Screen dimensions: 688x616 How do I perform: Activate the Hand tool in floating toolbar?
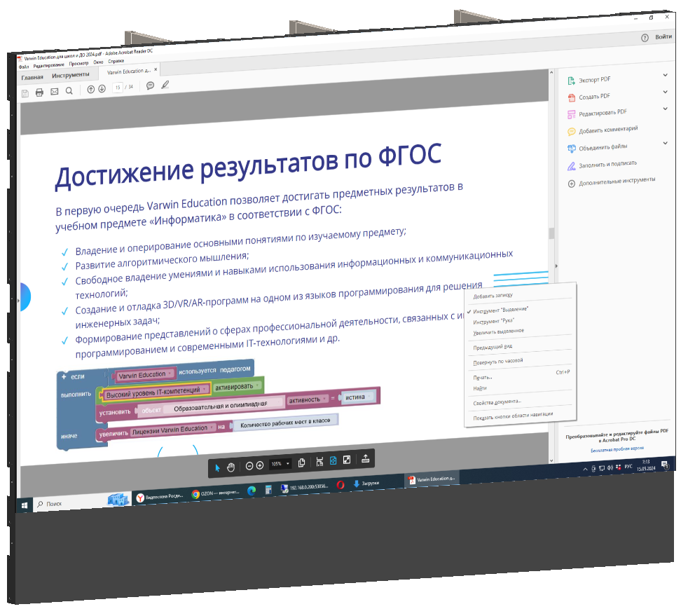231,467
